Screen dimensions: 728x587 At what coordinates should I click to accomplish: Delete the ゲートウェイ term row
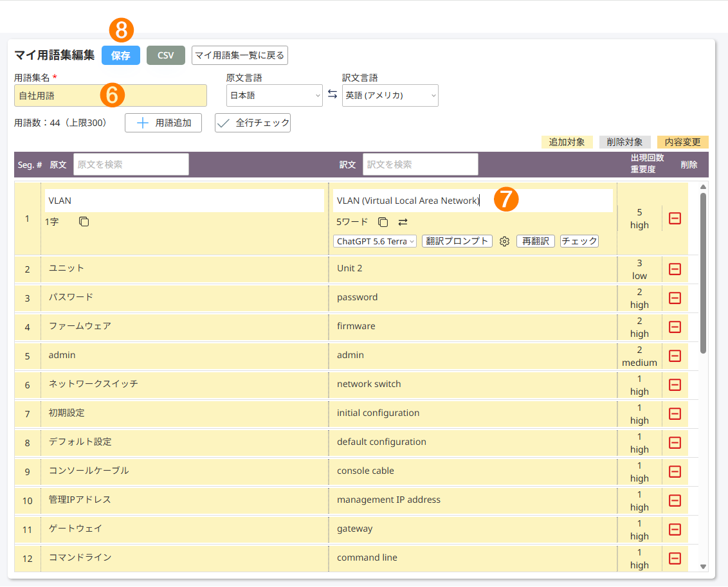point(675,530)
